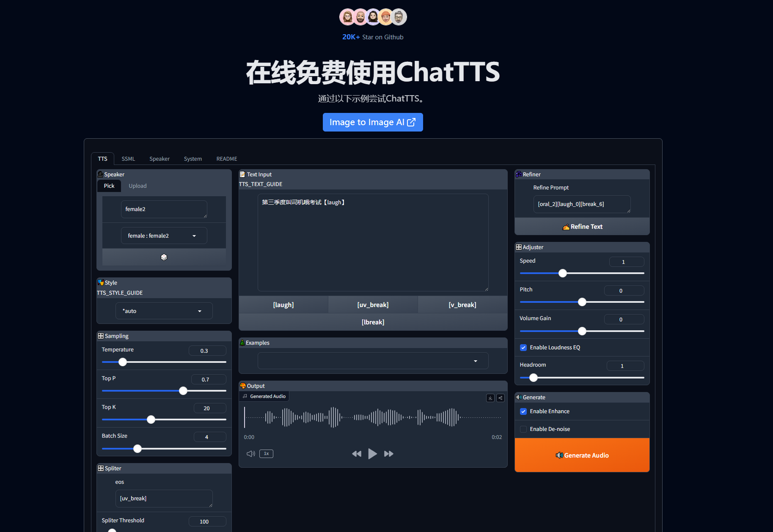Click the Style panel mask icon
Image resolution: width=773 pixels, height=532 pixels.
101,282
